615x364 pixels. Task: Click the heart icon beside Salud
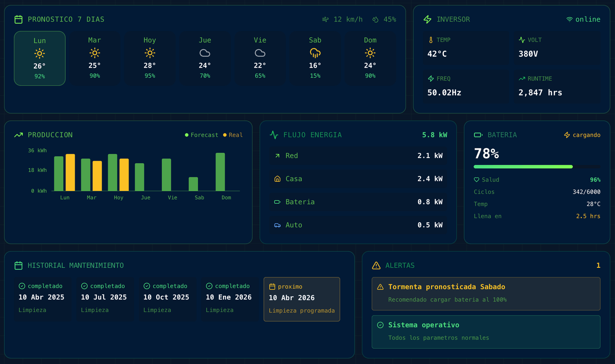[477, 180]
